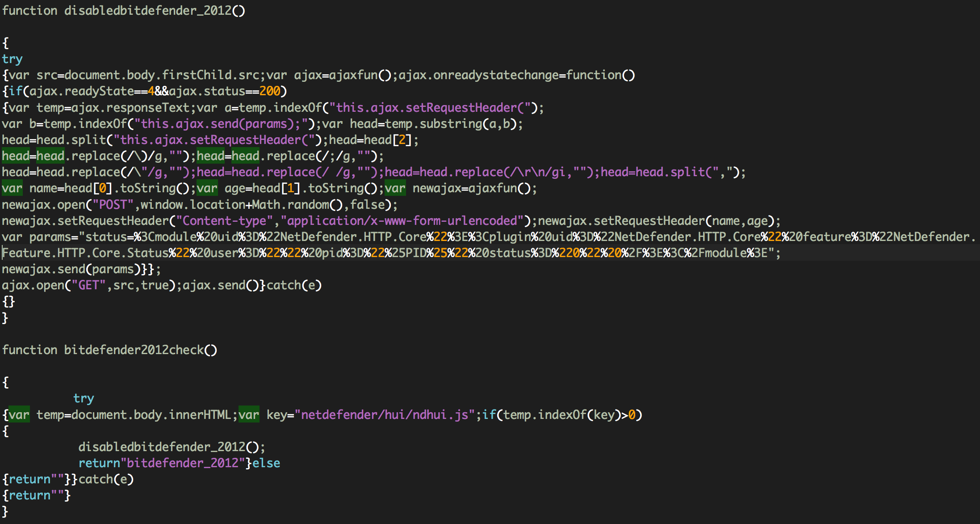Click "application/x-www-form-urlencoded" string
Viewport: 980px width, 524px height.
point(402,221)
